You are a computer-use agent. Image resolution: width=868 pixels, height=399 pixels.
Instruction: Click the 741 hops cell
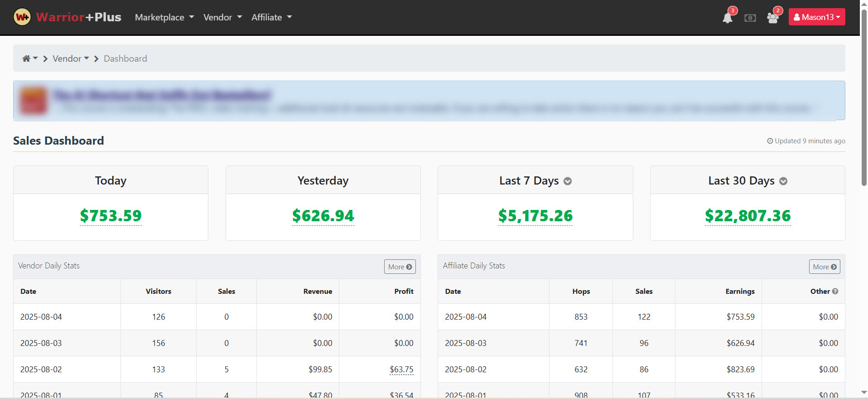pos(581,343)
